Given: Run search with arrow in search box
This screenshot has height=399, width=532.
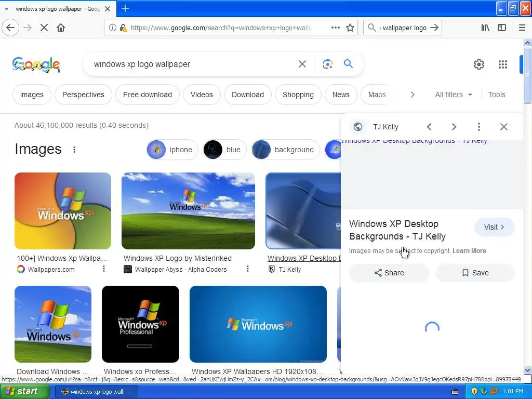Looking at the screenshot, I should pos(434,28).
